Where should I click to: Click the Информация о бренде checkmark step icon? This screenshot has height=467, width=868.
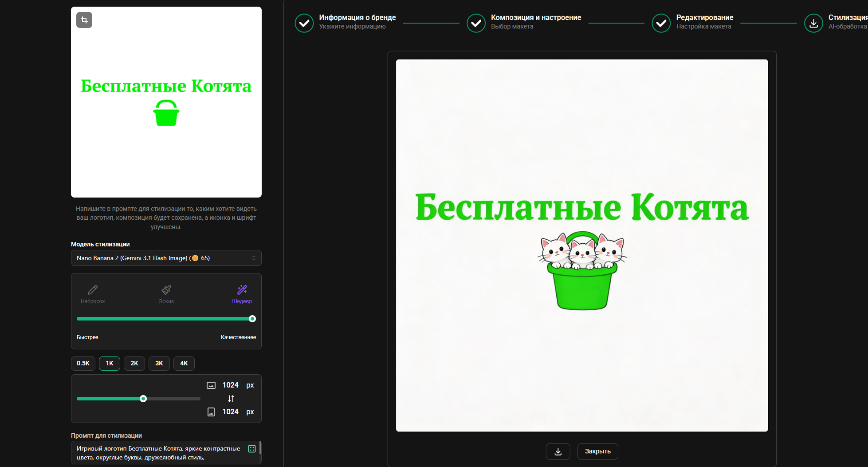304,23
